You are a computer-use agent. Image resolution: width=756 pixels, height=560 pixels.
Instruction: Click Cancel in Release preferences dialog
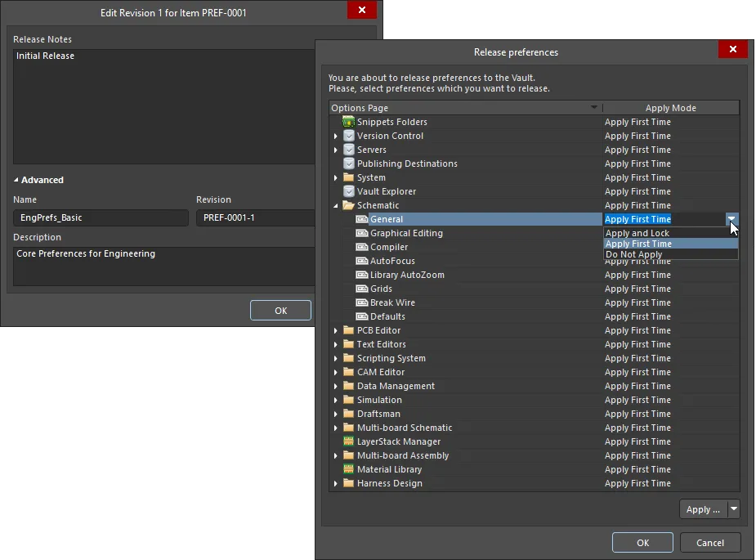710,543
